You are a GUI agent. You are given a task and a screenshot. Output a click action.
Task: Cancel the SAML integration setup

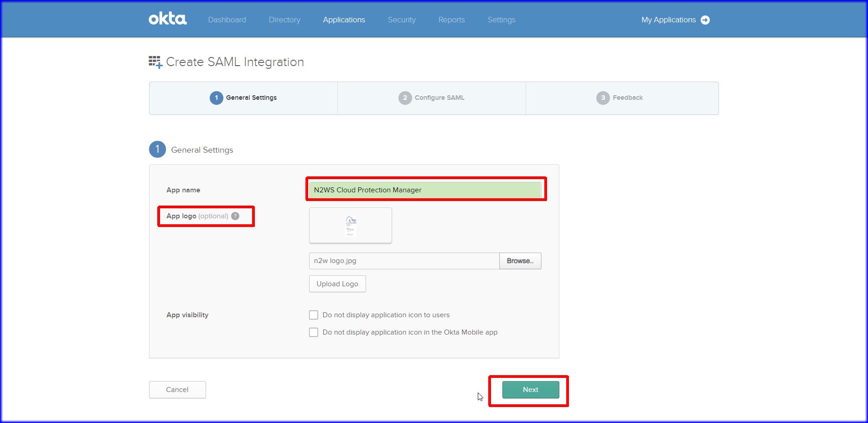[177, 390]
